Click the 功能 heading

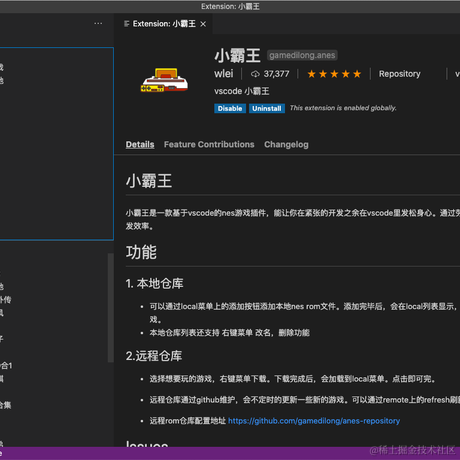pos(141,252)
